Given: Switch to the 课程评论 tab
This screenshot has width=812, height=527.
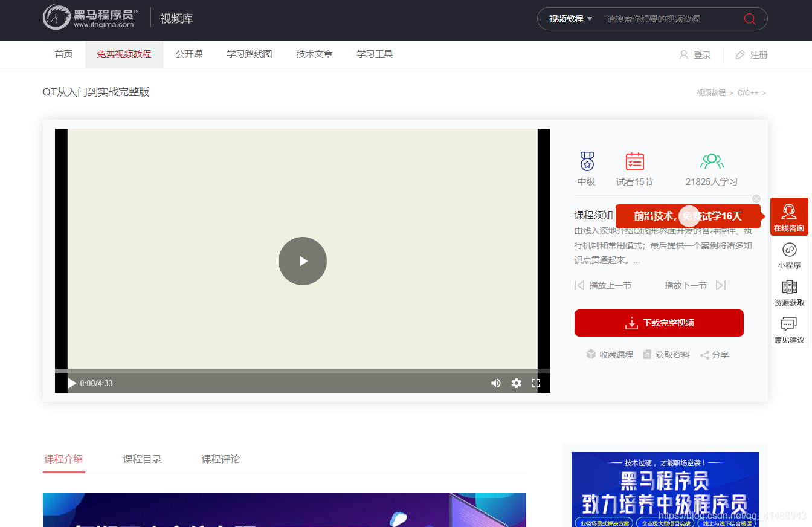Looking at the screenshot, I should pyautogui.click(x=221, y=459).
